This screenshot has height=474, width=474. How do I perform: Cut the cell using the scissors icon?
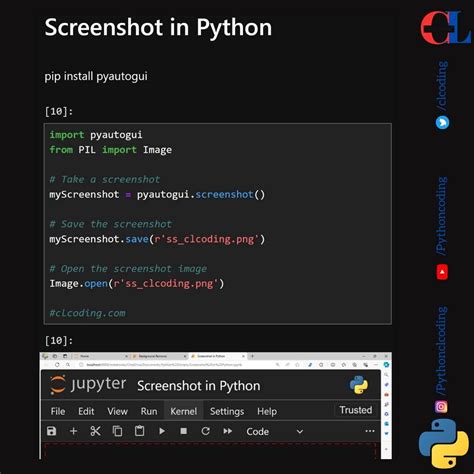tap(95, 431)
